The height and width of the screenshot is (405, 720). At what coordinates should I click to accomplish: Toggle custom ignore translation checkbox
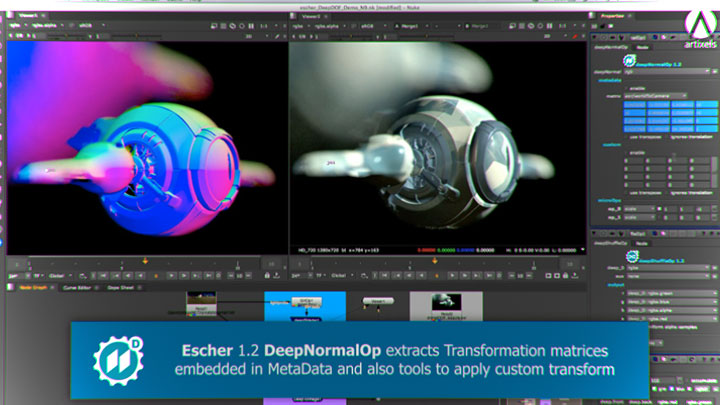667,193
